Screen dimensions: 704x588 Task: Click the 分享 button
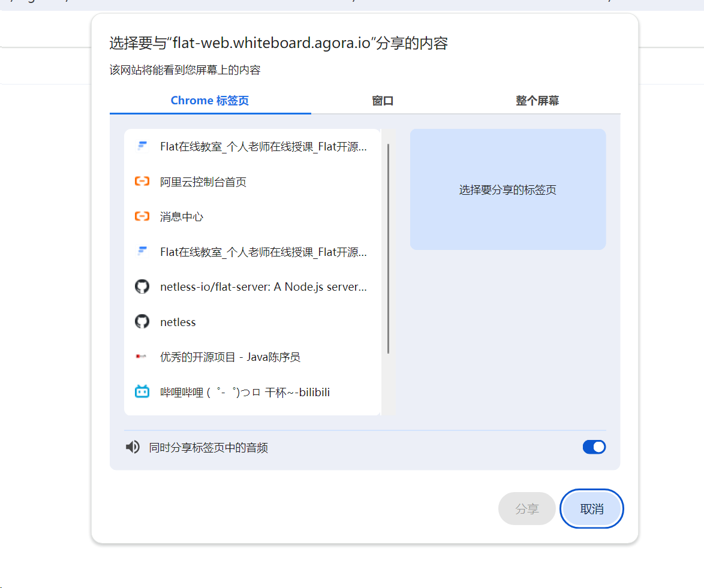point(527,508)
